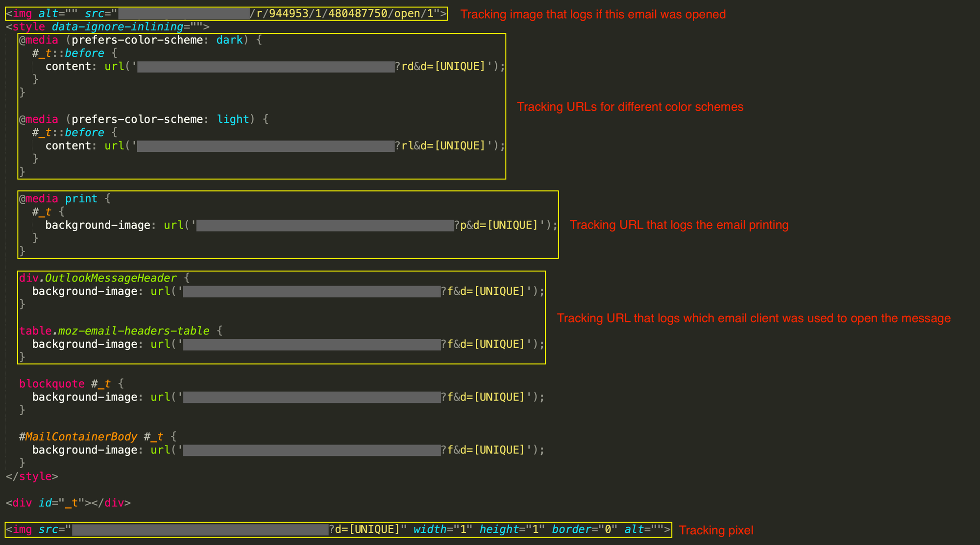Click the "blockquote #_t" selector line
This screenshot has width=980, height=545.
[72, 384]
